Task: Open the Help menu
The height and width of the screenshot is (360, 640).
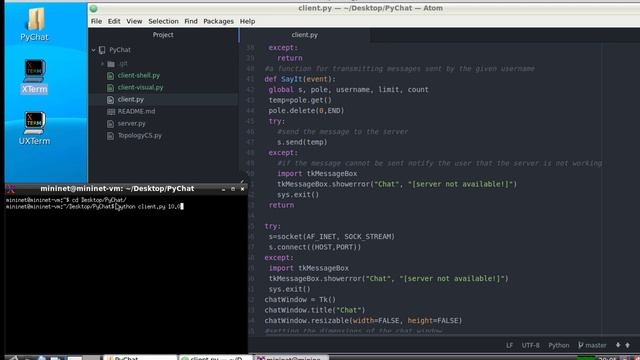Action: 247,21
